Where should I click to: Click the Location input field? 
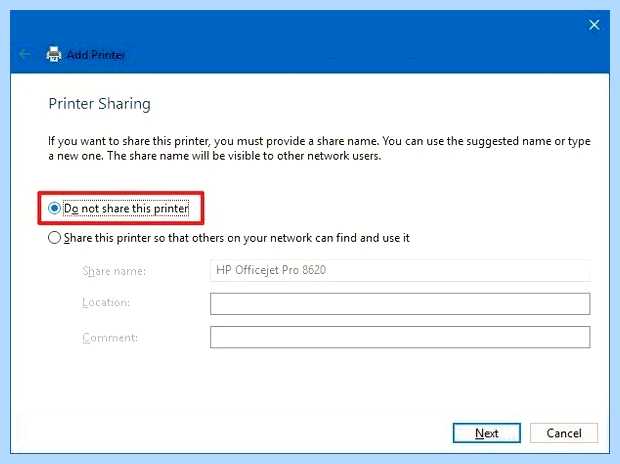tap(400, 304)
